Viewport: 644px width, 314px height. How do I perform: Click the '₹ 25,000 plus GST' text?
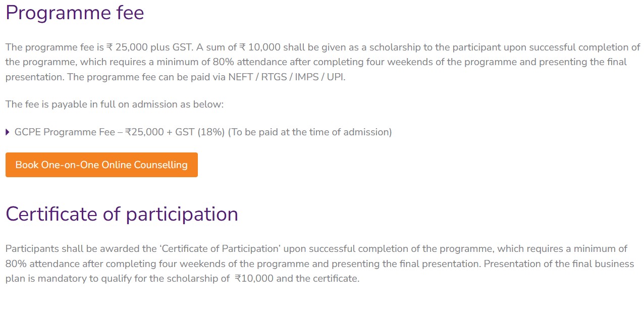pyautogui.click(x=149, y=47)
